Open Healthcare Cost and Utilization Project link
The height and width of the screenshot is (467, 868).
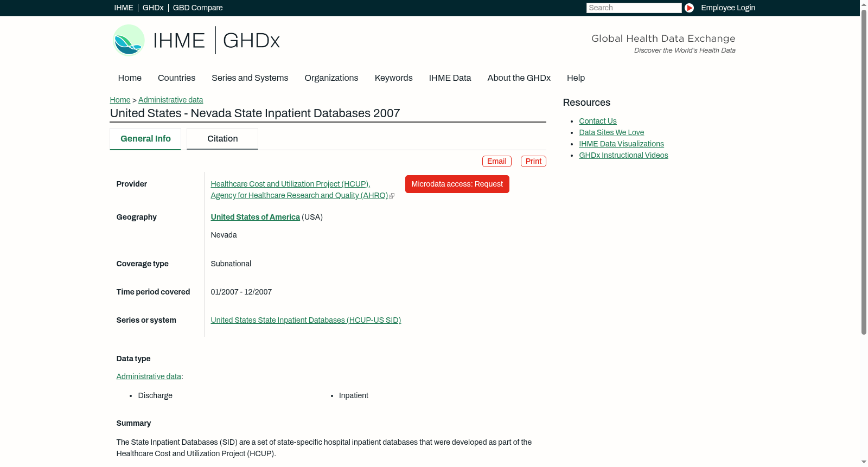pyautogui.click(x=290, y=184)
